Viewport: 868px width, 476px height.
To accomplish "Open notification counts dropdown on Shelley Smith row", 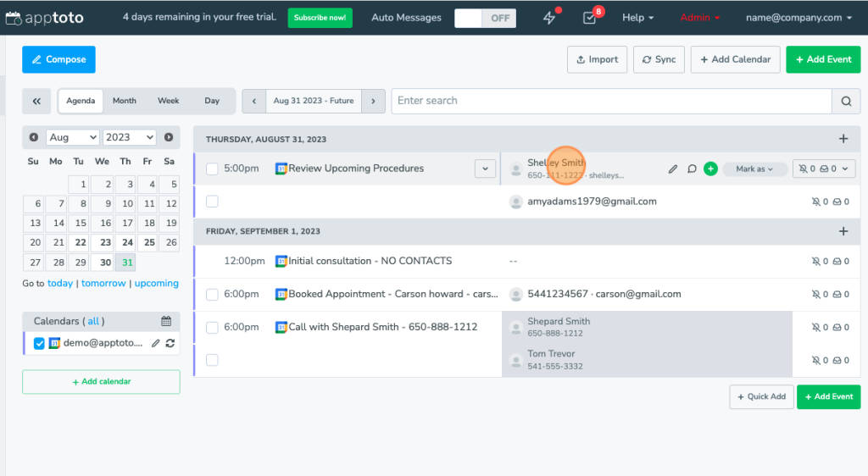I will coord(824,169).
